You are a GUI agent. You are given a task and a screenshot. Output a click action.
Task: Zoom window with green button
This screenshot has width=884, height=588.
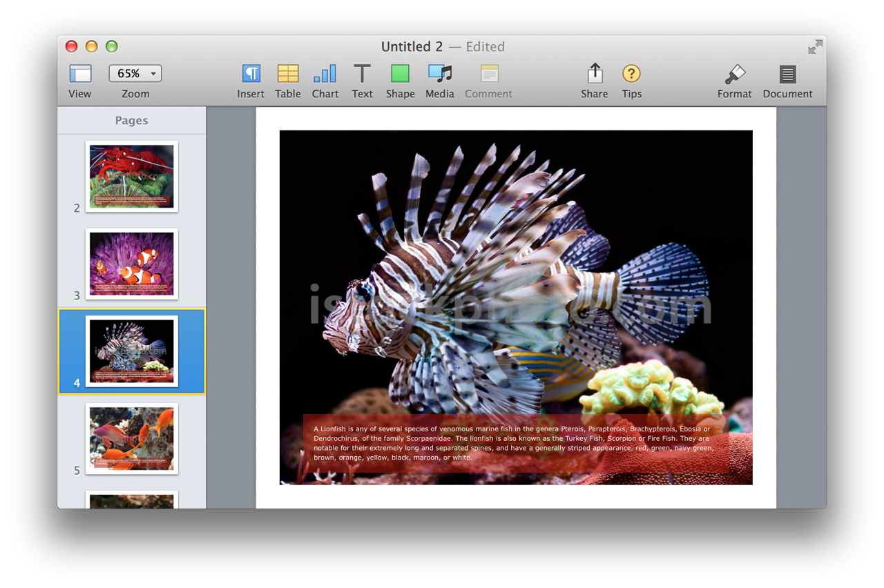click(111, 46)
